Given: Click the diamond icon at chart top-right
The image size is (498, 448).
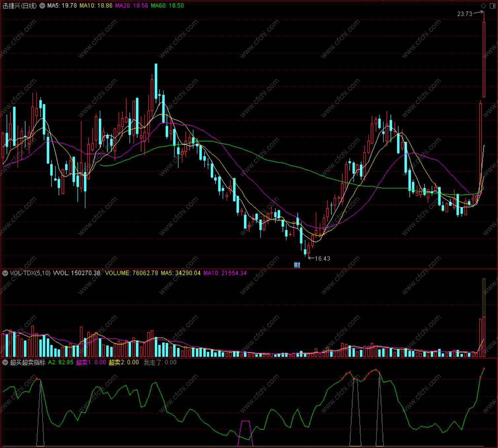Looking at the screenshot, I should 483,6.
